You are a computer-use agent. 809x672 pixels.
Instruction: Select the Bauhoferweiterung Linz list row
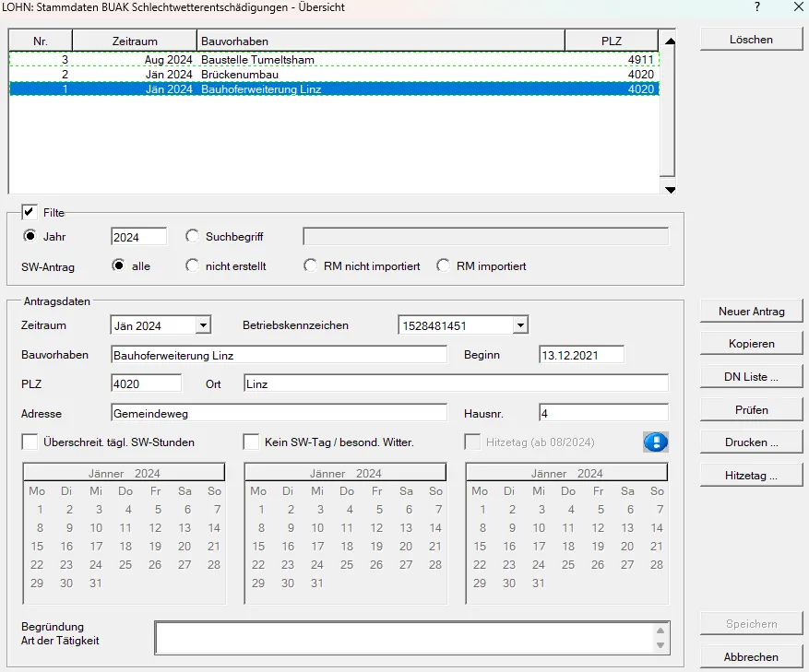334,88
